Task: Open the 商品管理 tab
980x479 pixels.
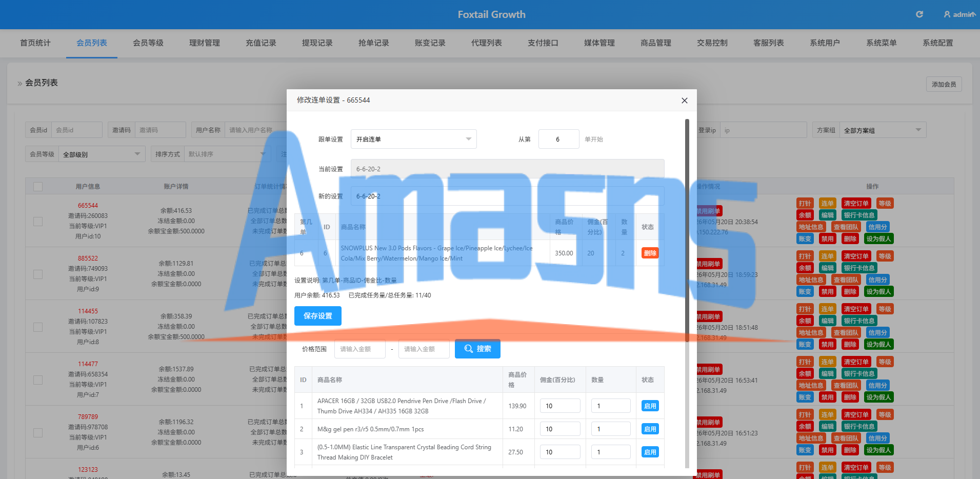Action: 656,43
